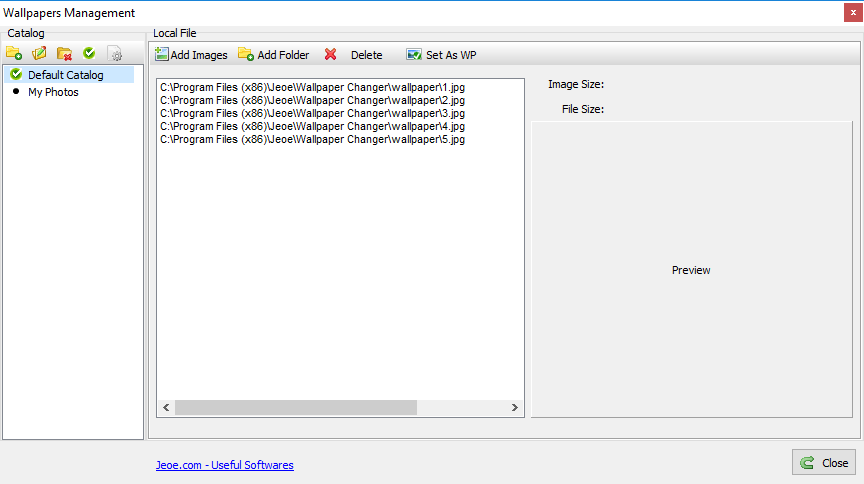Choose wallpaper 3.jpg from the list
The height and width of the screenshot is (484, 864).
tap(312, 114)
